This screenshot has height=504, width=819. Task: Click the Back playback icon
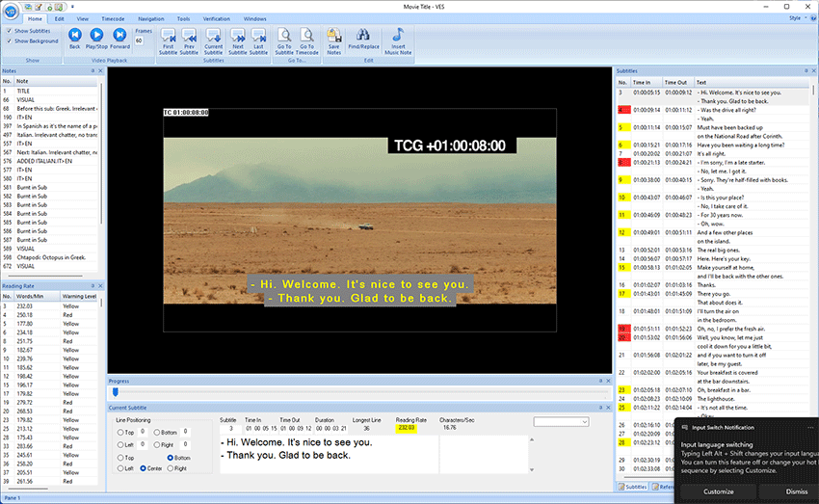(74, 35)
